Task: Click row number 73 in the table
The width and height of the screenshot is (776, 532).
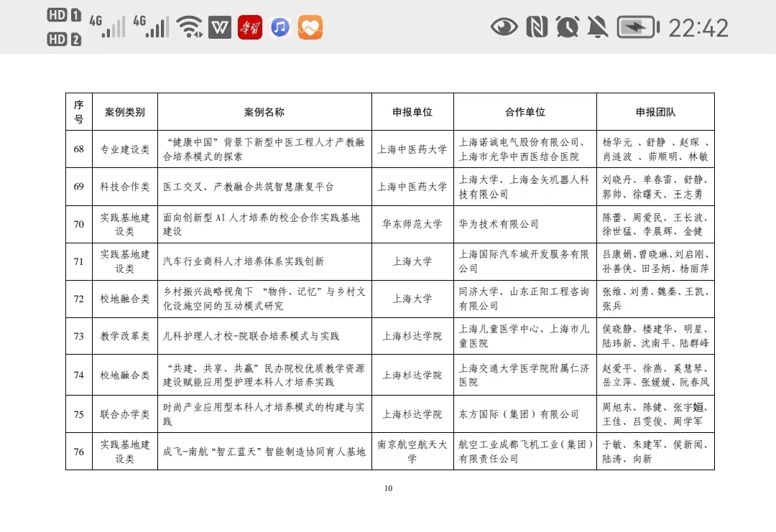Action: (x=79, y=336)
